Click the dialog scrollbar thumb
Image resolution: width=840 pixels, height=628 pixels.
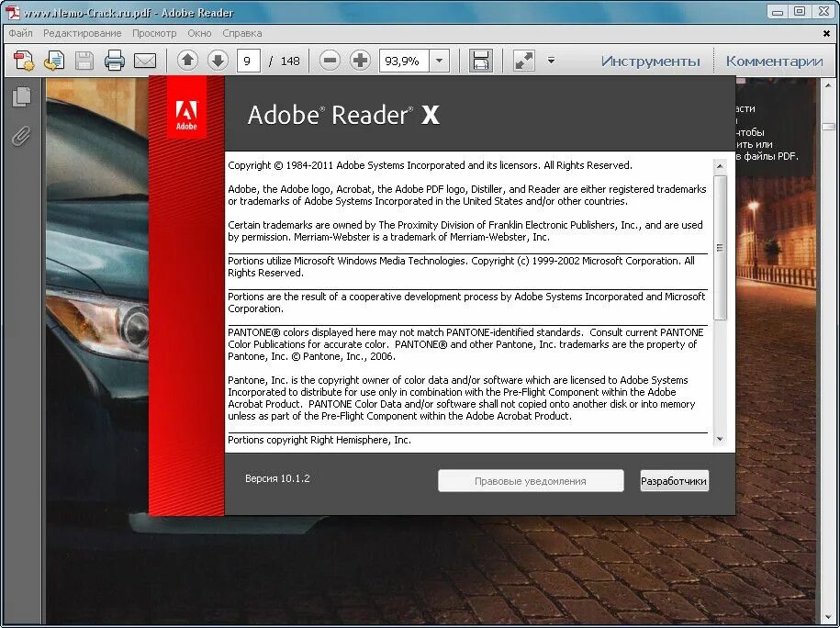(720, 248)
